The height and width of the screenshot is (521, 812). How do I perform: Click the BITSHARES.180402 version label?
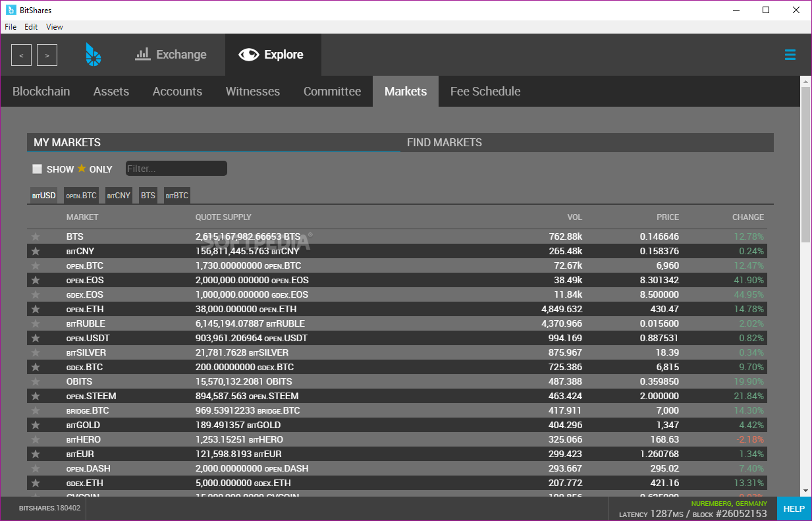(x=49, y=508)
